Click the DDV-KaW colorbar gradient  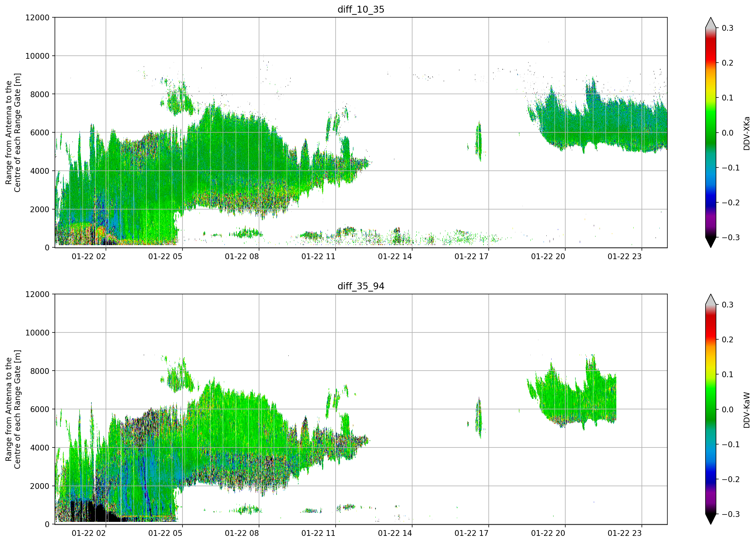(711, 409)
